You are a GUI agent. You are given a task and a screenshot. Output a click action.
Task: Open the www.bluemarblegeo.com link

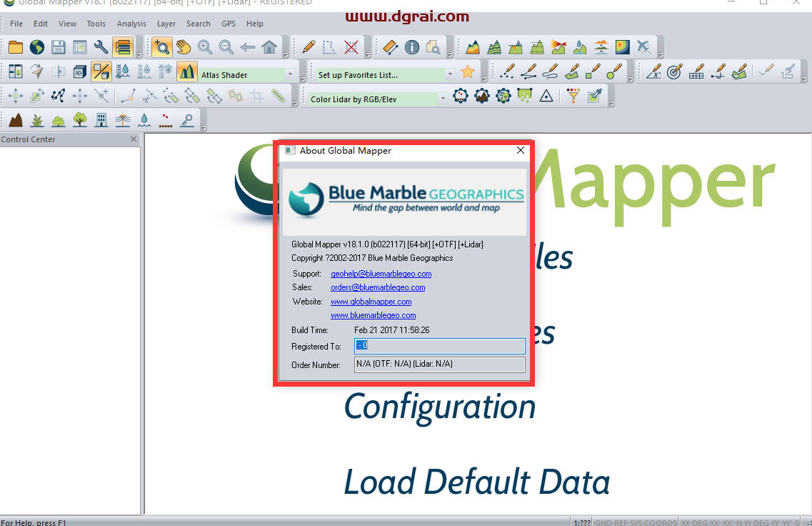point(374,315)
